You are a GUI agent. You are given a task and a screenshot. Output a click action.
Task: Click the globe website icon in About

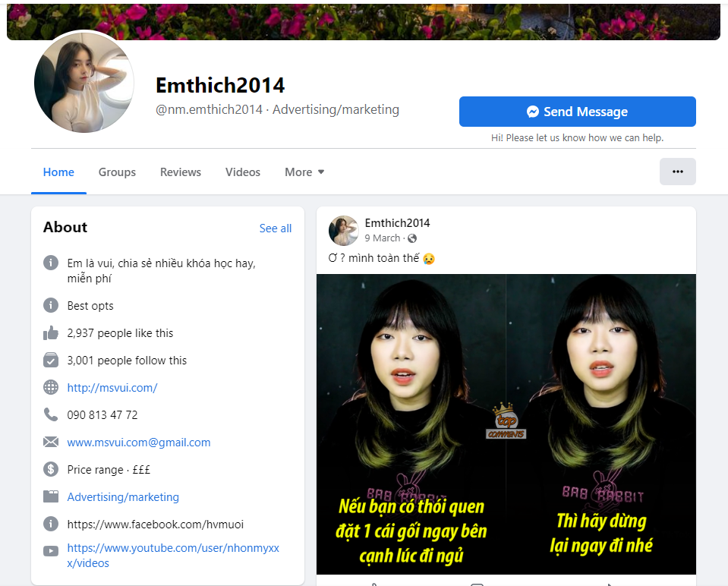point(51,388)
